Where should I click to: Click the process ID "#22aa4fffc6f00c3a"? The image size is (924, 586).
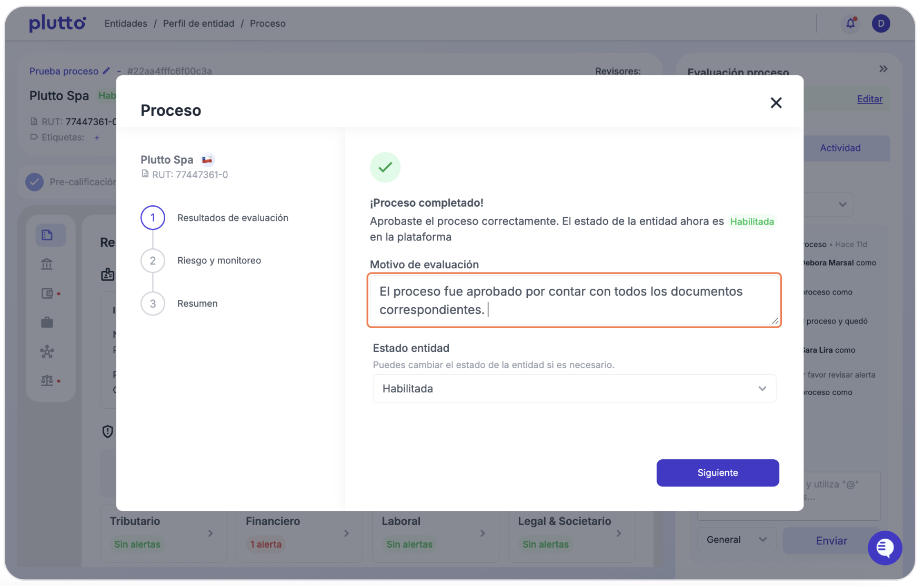(x=169, y=71)
